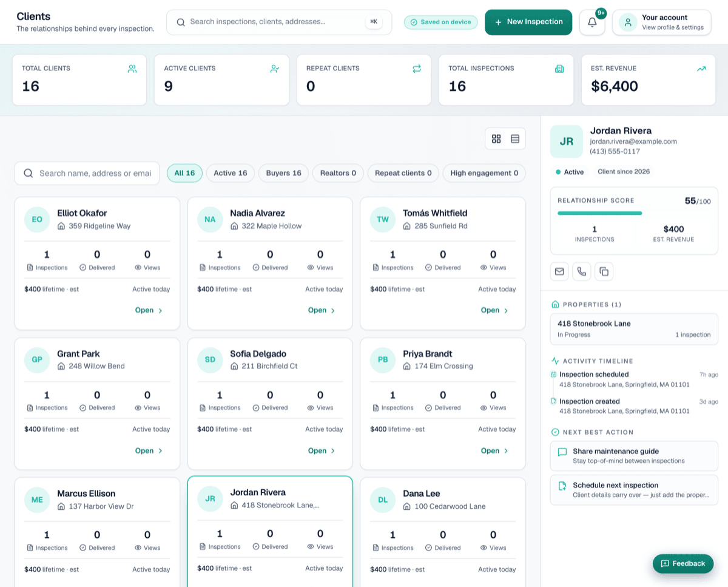Open 418 Stonebrook Lane property card
Screen dimensions: 728x587
point(634,329)
